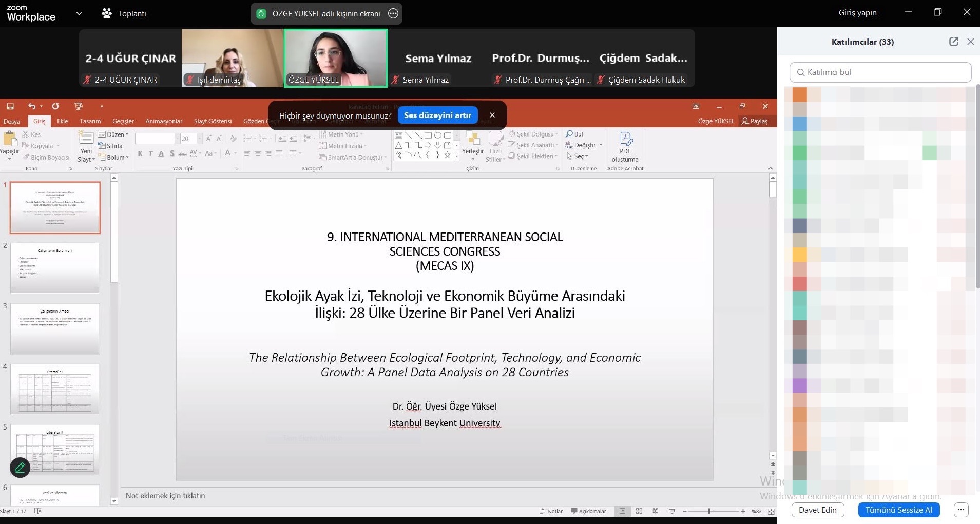Switch to slide sorter view in status bar
The width and height of the screenshot is (980, 524).
point(639,511)
